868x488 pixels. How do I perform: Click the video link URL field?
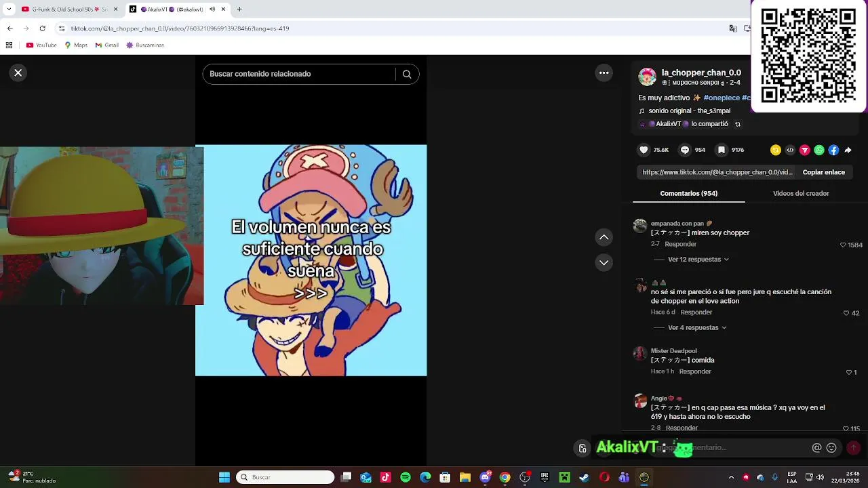pos(717,172)
